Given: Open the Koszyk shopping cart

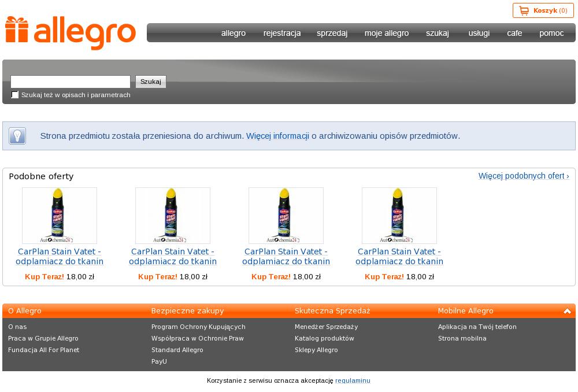Looking at the screenshot, I should 543,10.
